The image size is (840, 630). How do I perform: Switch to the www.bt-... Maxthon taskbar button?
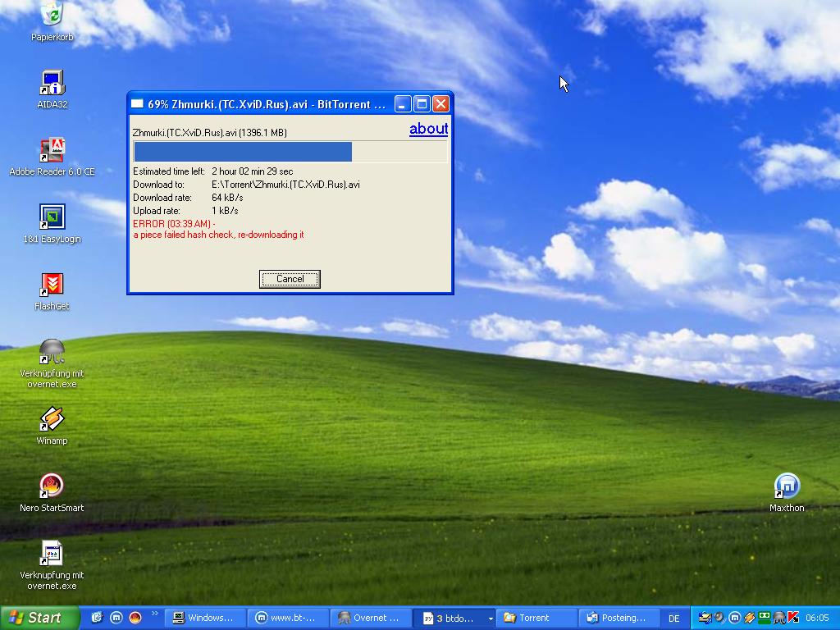[x=287, y=619]
